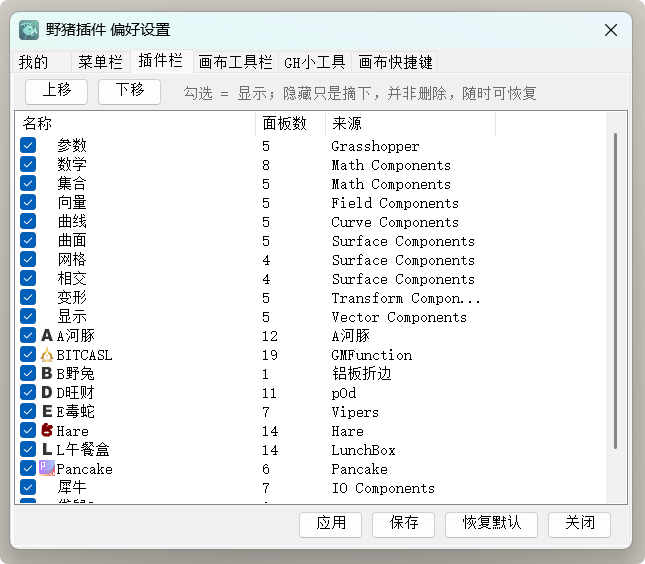Select the 参数 row name
This screenshot has height=564, width=645.
click(x=72, y=146)
